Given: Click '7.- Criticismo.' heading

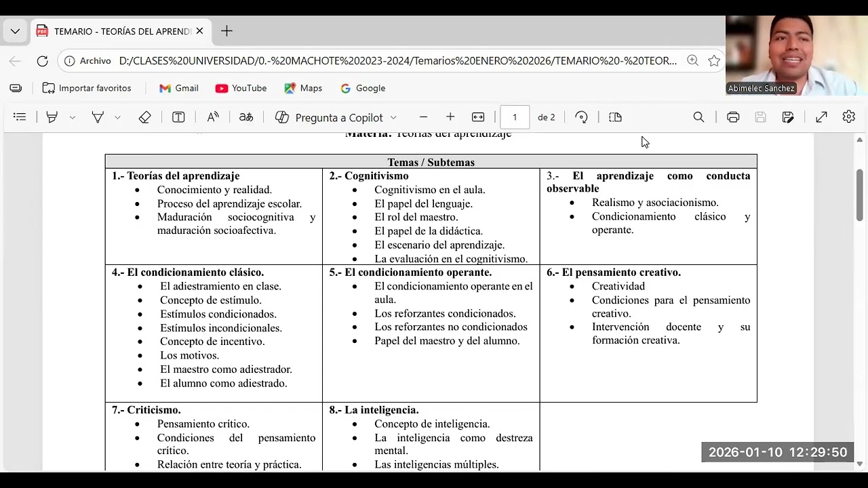Looking at the screenshot, I should tap(146, 410).
